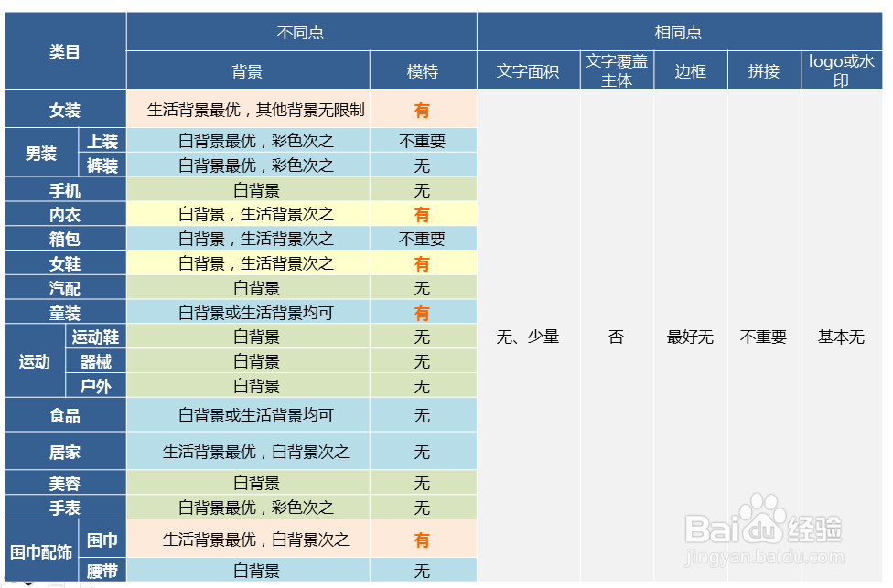Click the orange 有 in the 女装 row
The width and height of the screenshot is (893, 588).
[423, 108]
